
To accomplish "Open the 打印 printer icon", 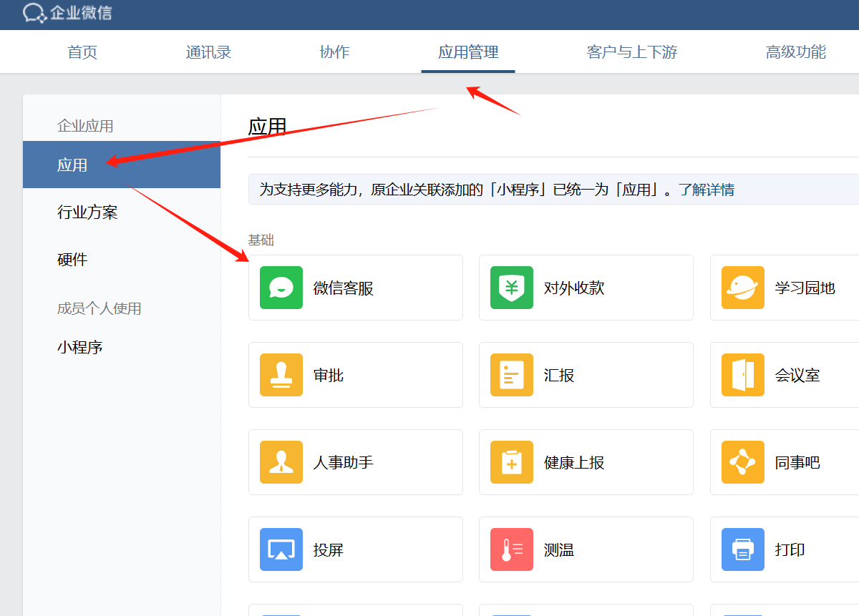I will [743, 549].
